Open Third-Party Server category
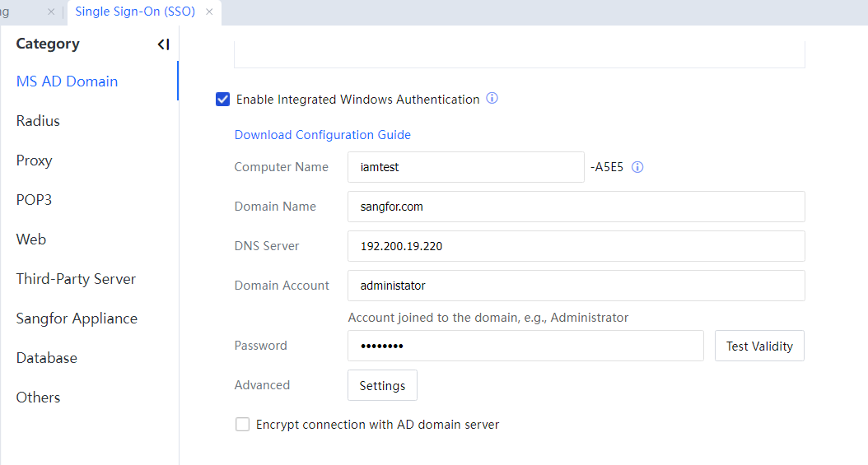Image resolution: width=868 pixels, height=465 pixels. click(76, 279)
